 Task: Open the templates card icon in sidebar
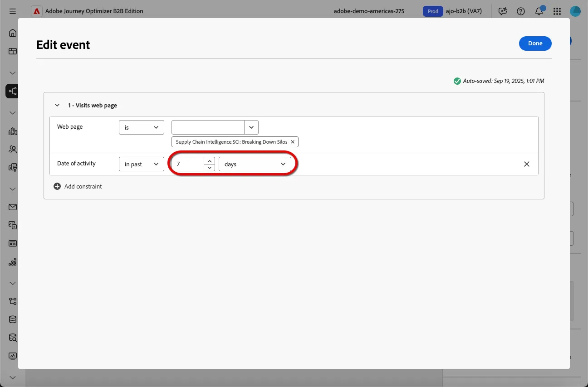point(13,243)
